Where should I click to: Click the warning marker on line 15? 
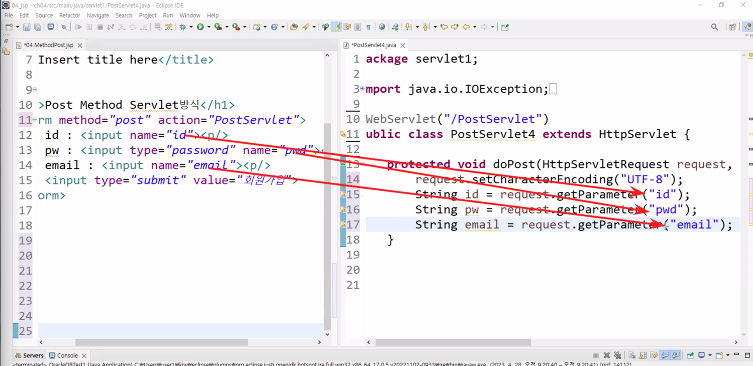342,194
